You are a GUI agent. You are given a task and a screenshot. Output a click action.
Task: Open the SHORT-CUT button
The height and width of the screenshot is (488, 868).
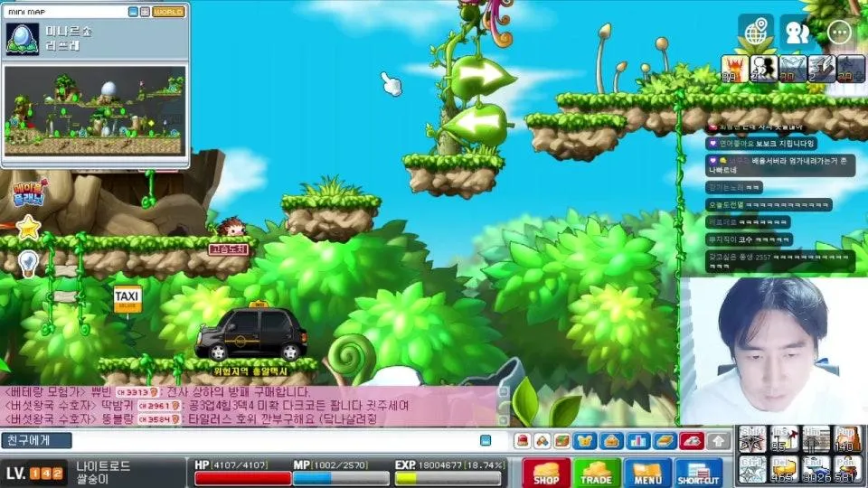coord(699,474)
